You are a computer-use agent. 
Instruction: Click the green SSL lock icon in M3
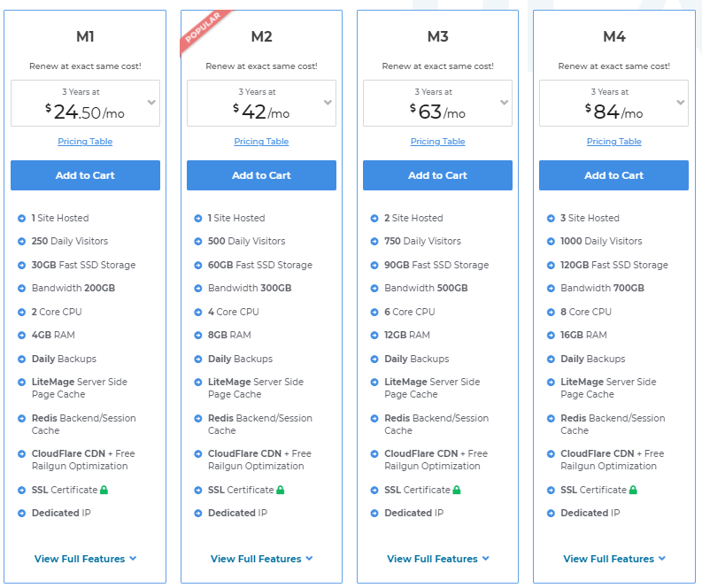[457, 490]
